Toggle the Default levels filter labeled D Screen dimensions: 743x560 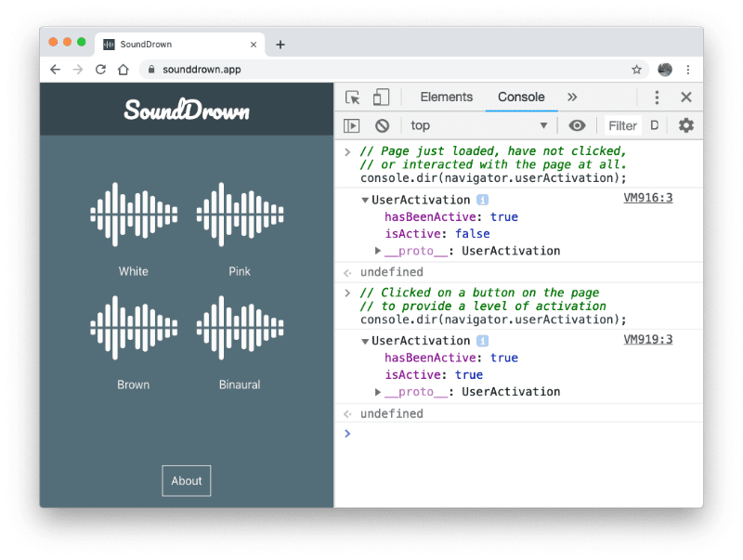(654, 124)
